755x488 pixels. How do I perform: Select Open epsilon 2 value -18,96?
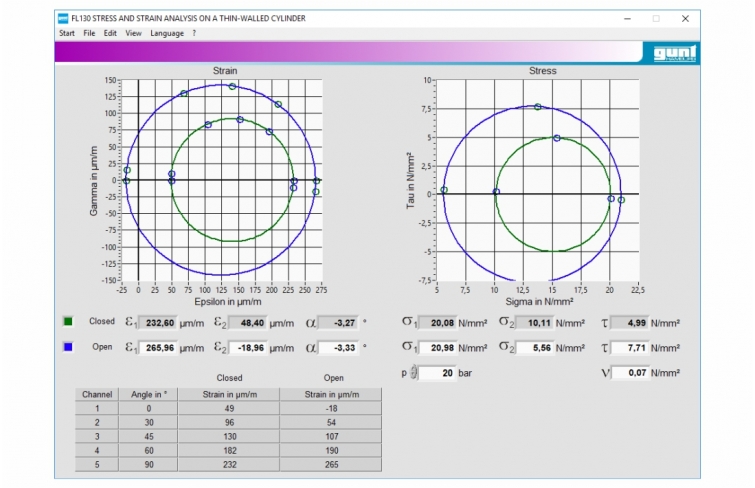247,348
